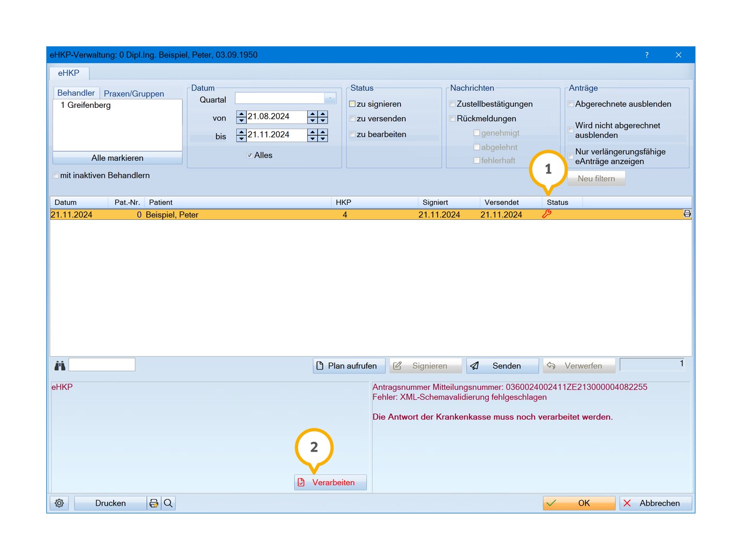Click the 'Senden' button

point(502,366)
